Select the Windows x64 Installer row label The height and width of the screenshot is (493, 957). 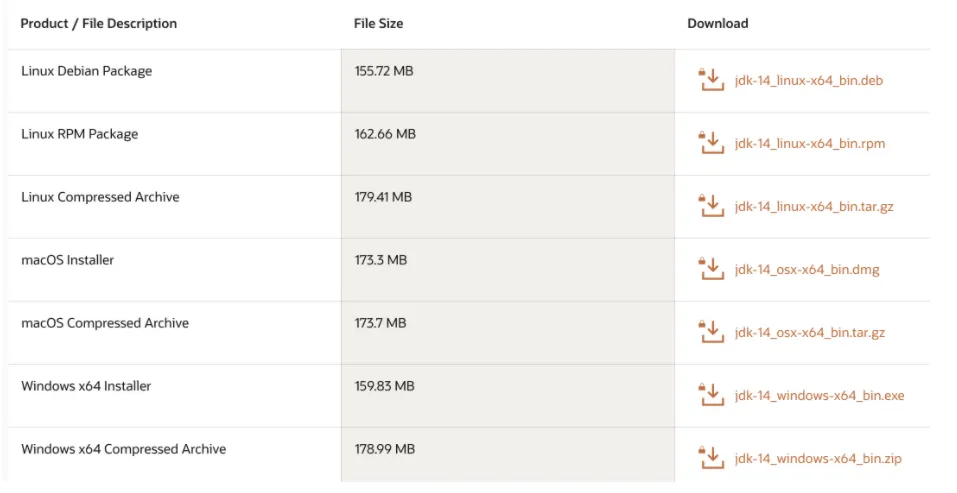click(86, 386)
